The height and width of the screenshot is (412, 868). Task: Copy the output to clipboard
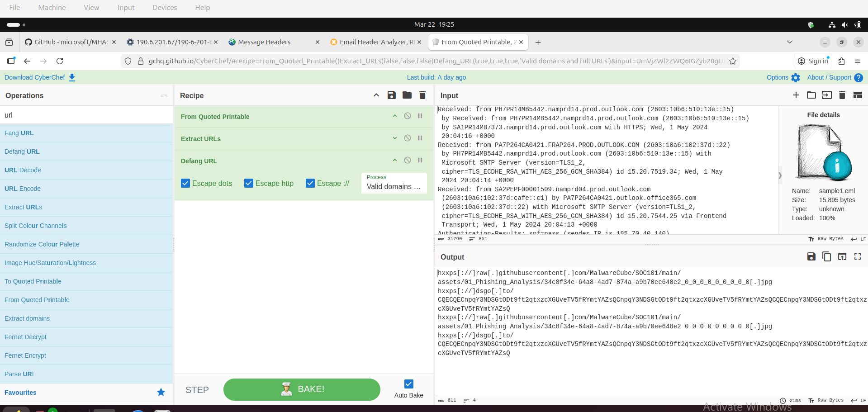point(827,256)
